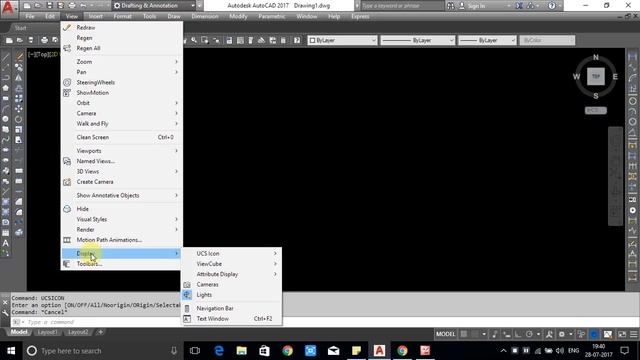This screenshot has height=360, width=640.
Task: Open File Explorer from Windows taskbar
Action: tap(242, 350)
